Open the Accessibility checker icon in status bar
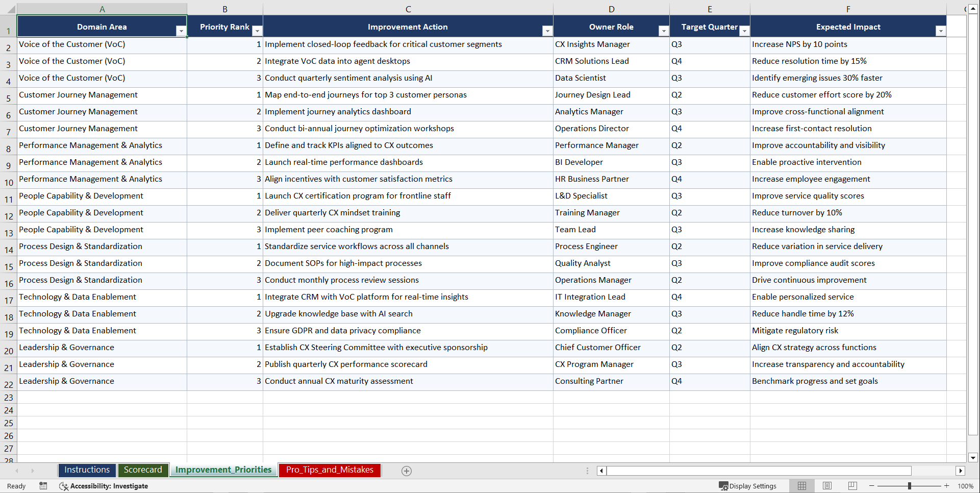The width and height of the screenshot is (980, 493). 64,486
